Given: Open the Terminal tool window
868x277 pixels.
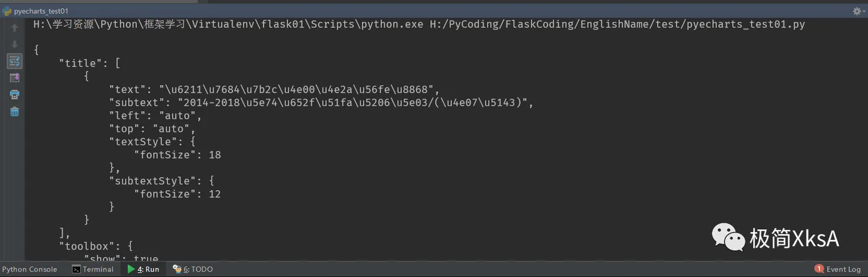Looking at the screenshot, I should point(93,269).
